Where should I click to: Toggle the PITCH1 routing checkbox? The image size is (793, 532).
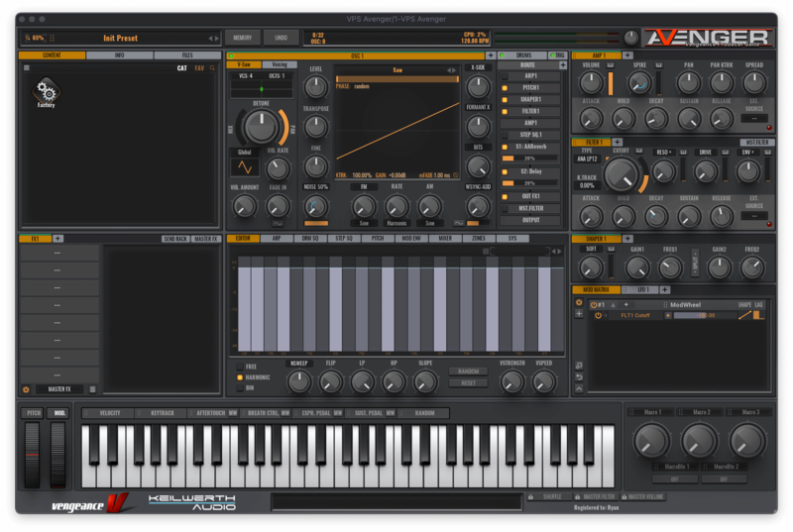click(504, 87)
